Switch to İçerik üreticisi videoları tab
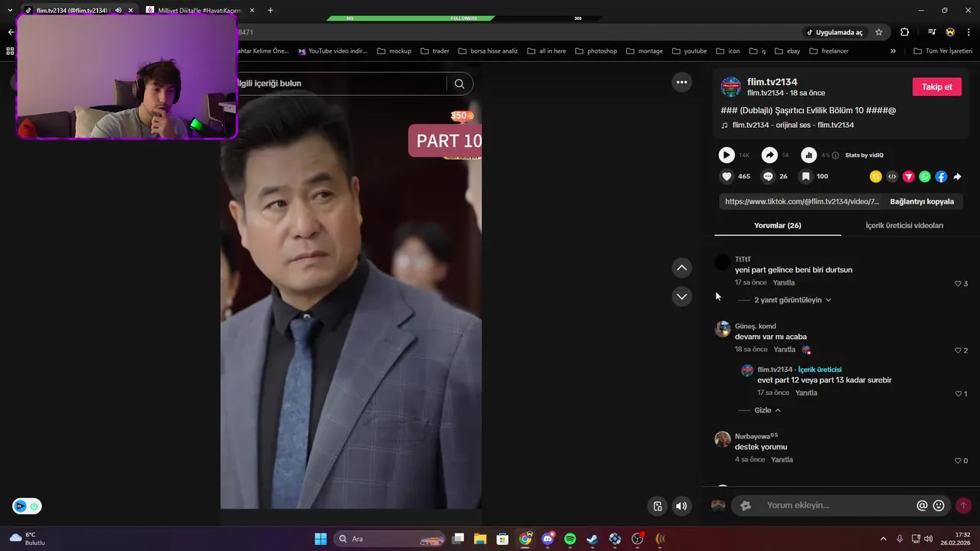Image resolution: width=980 pixels, height=551 pixels. (904, 226)
